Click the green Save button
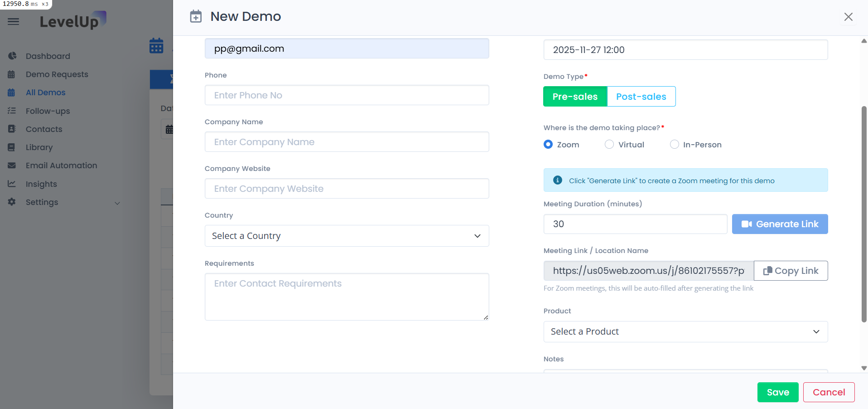868x409 pixels. pyautogui.click(x=777, y=392)
